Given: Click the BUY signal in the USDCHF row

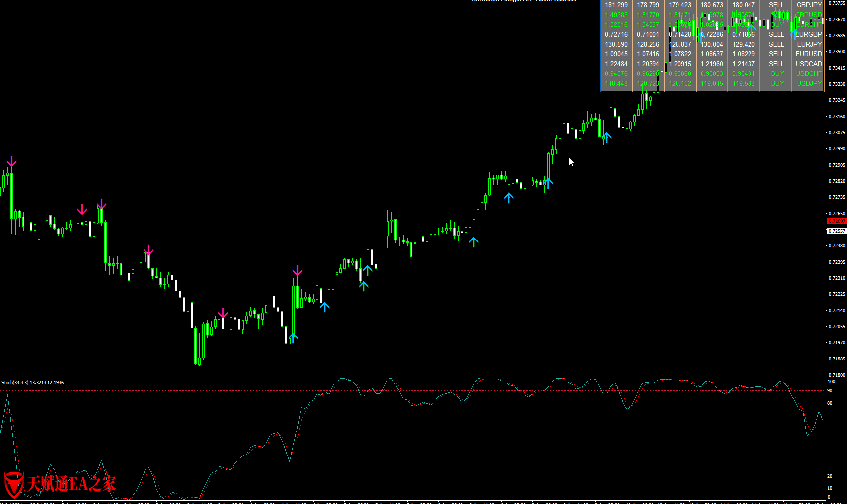Looking at the screenshot, I should pyautogui.click(x=777, y=73).
